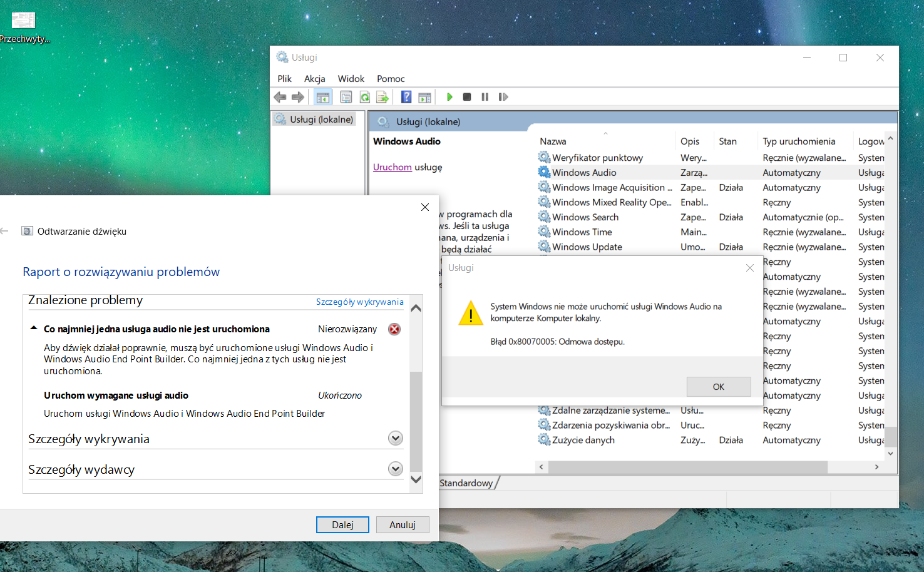Click the Export list toolbar icon
Screen dimensions: 924x572
click(x=382, y=97)
